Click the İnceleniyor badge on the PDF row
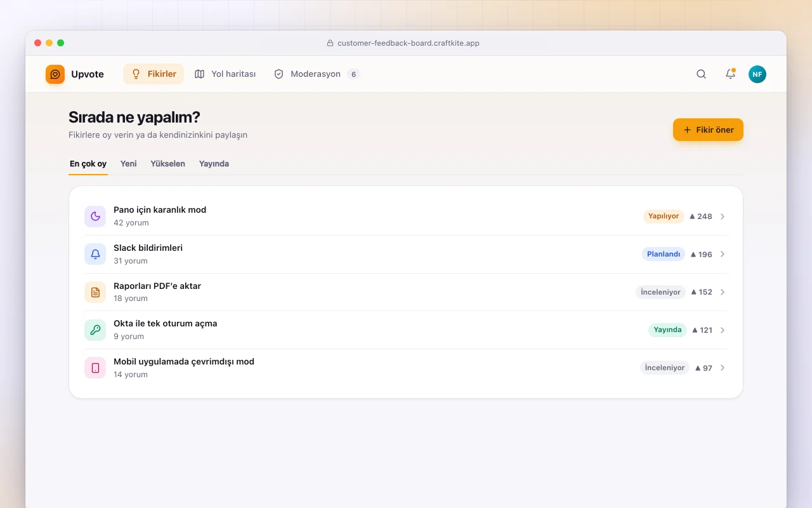 [660, 292]
